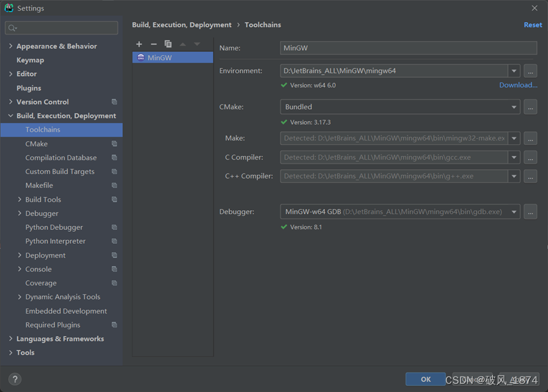
Task: Collapse the Build, Execution, Deployment section
Action: (x=11, y=116)
